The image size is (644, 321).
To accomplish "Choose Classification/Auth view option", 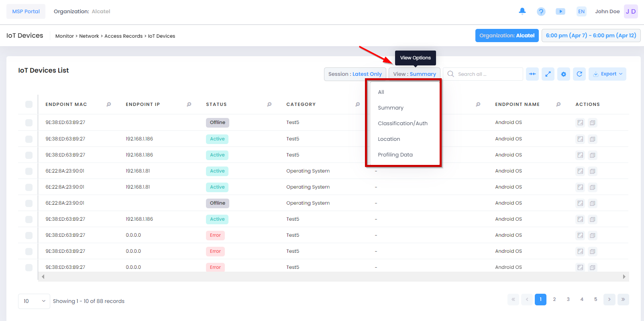I will (x=405, y=123).
